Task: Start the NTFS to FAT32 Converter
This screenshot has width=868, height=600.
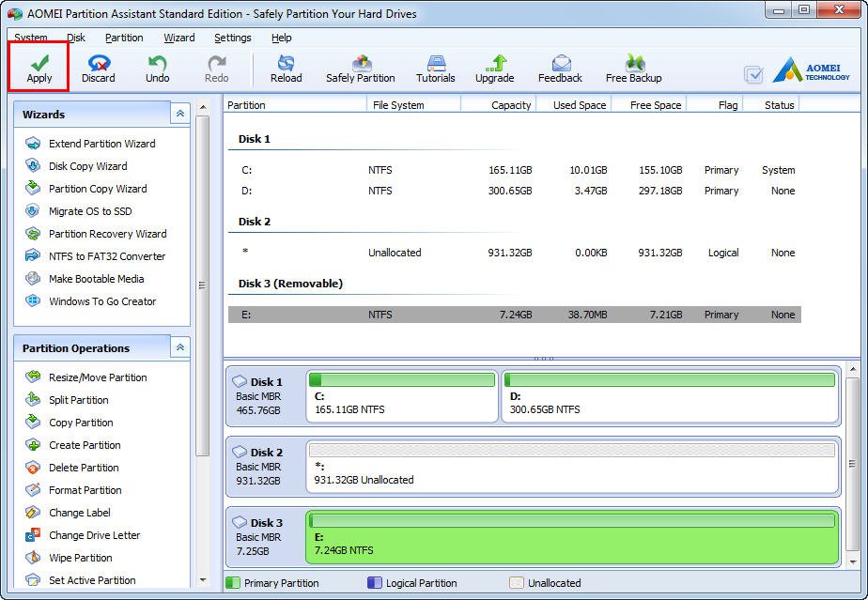Action: pos(106,256)
